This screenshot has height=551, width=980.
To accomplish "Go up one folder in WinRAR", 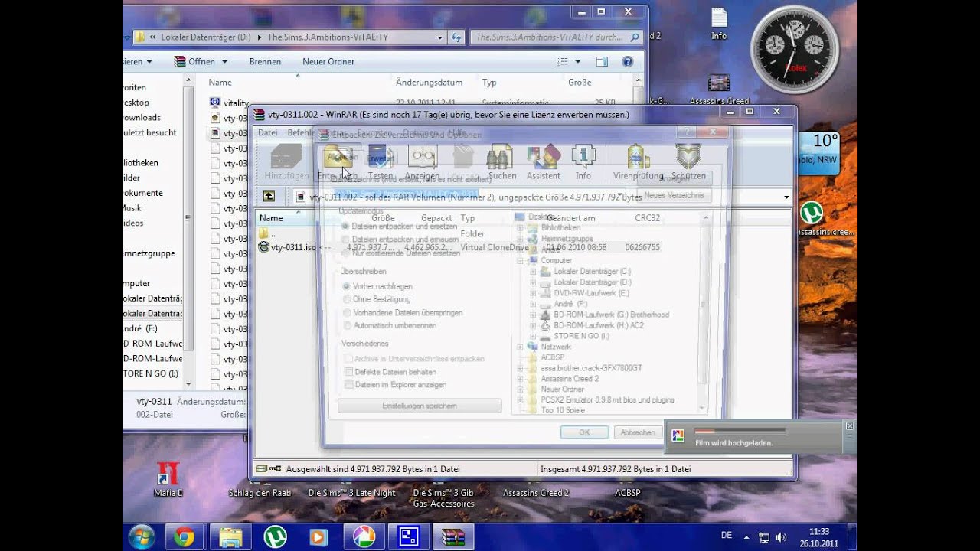I will [269, 197].
